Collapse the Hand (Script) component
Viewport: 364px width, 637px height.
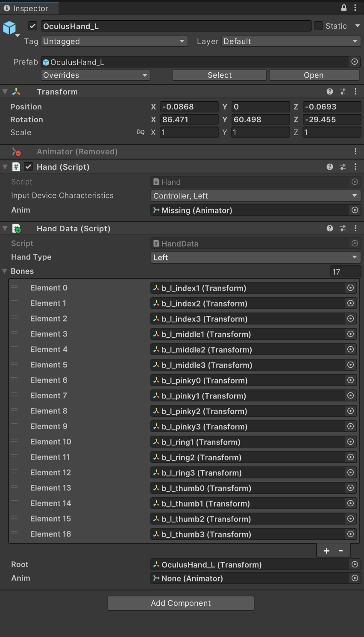coord(5,167)
